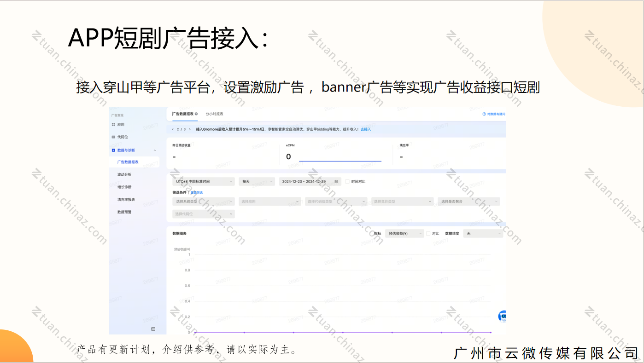Open the 选择代码位类型 dropdown

(x=336, y=202)
